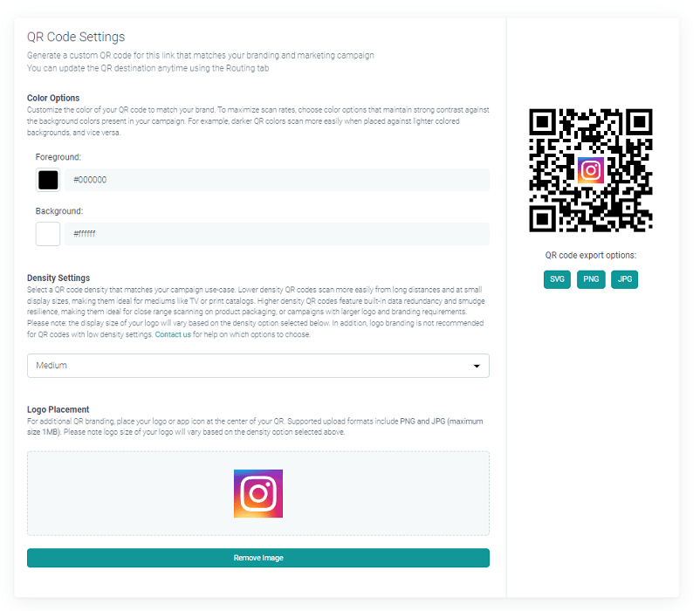The height and width of the screenshot is (611, 700).
Task: Click the dashed logo upload drop area
Action: coord(258,493)
